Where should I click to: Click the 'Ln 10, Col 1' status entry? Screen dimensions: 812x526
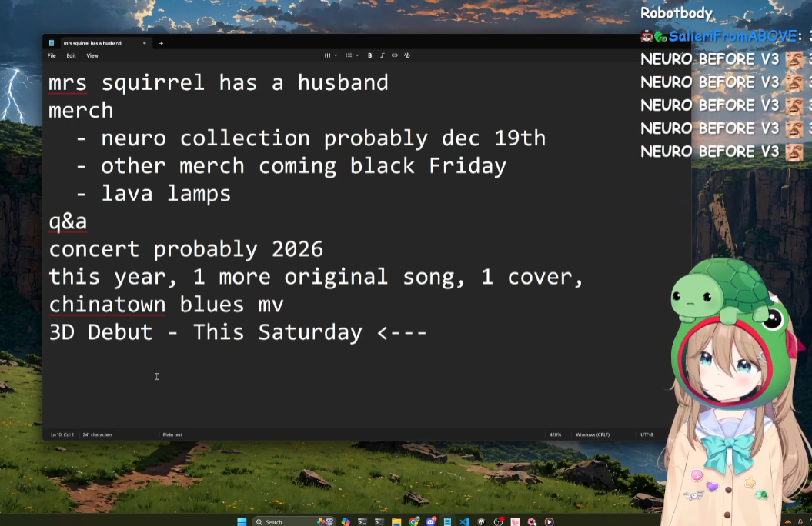tap(62, 435)
